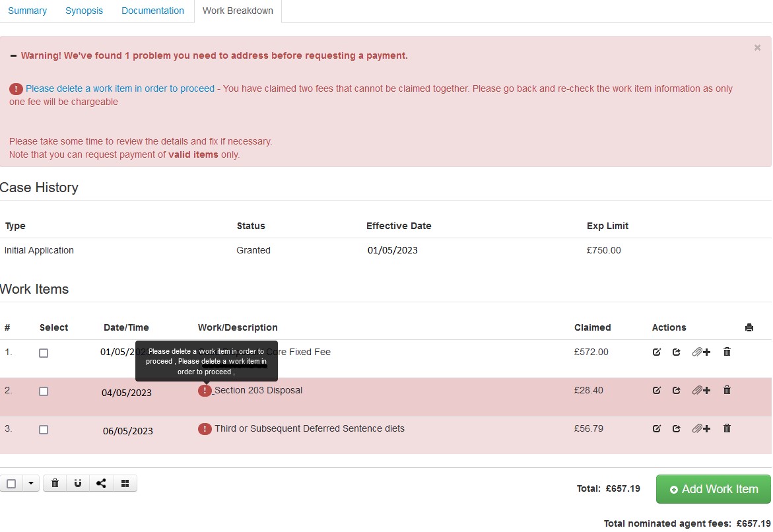Open share arrow for Section 203 Disposal
Image resolution: width=773 pixels, height=532 pixels.
(x=677, y=391)
